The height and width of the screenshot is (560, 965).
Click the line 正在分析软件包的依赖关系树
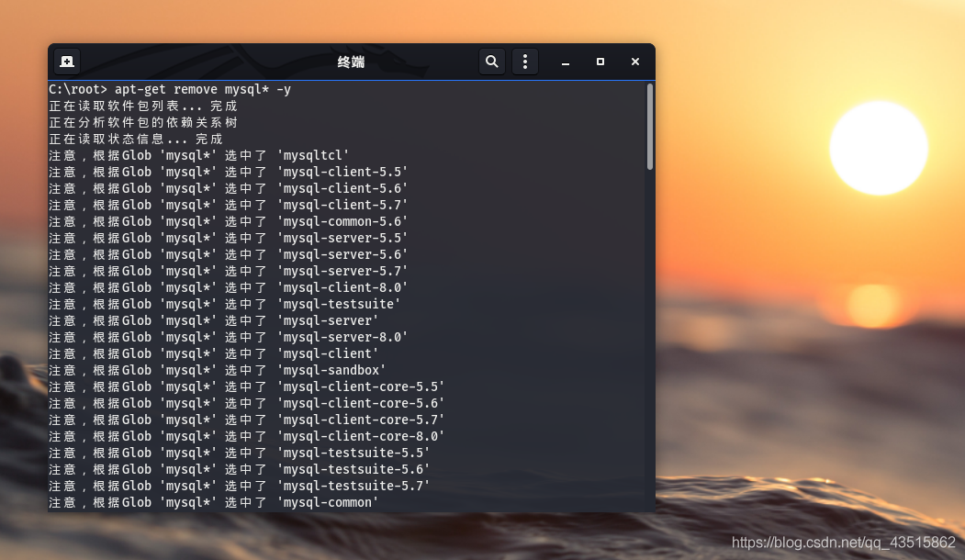point(143,122)
